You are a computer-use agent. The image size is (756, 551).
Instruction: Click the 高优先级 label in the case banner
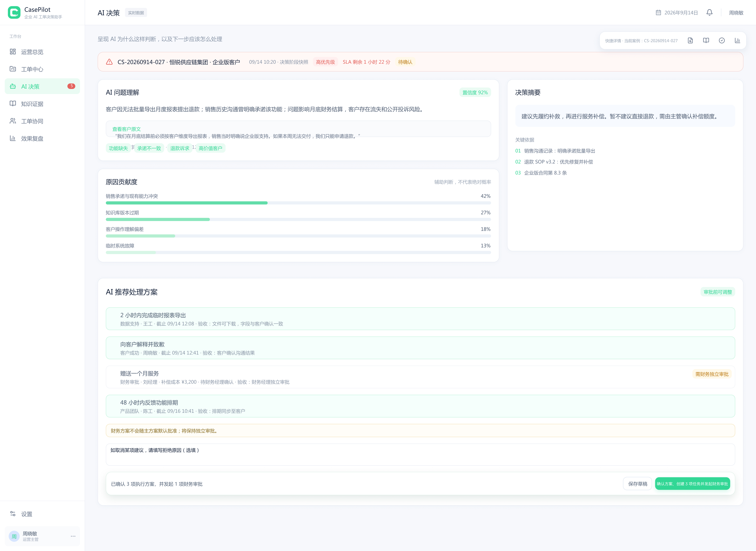325,62
